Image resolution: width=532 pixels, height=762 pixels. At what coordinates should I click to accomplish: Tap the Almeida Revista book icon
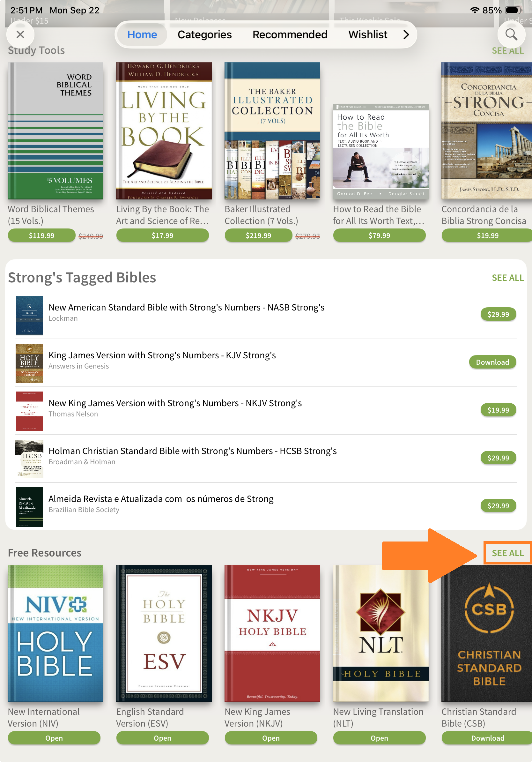coord(29,507)
